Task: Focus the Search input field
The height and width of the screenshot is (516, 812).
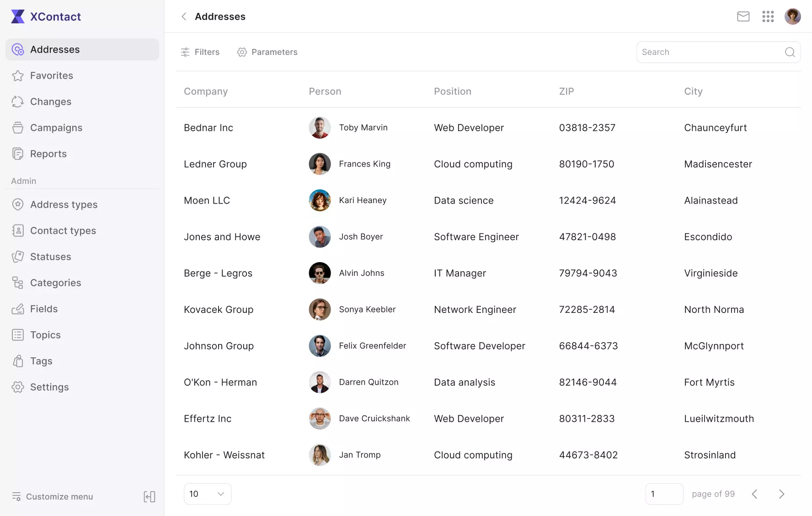Action: 718,52
